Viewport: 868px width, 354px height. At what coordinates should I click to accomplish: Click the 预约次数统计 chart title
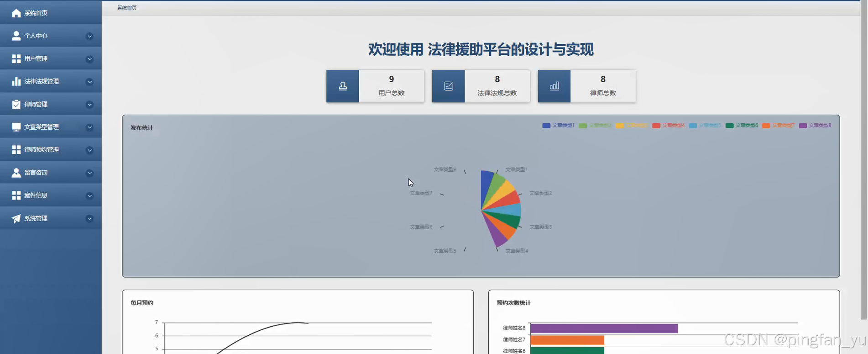[x=513, y=303]
